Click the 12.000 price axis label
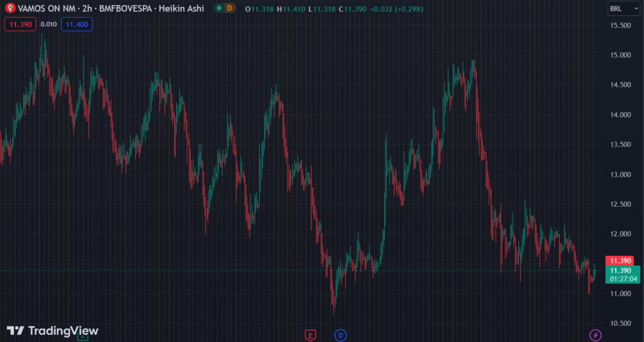 point(620,234)
